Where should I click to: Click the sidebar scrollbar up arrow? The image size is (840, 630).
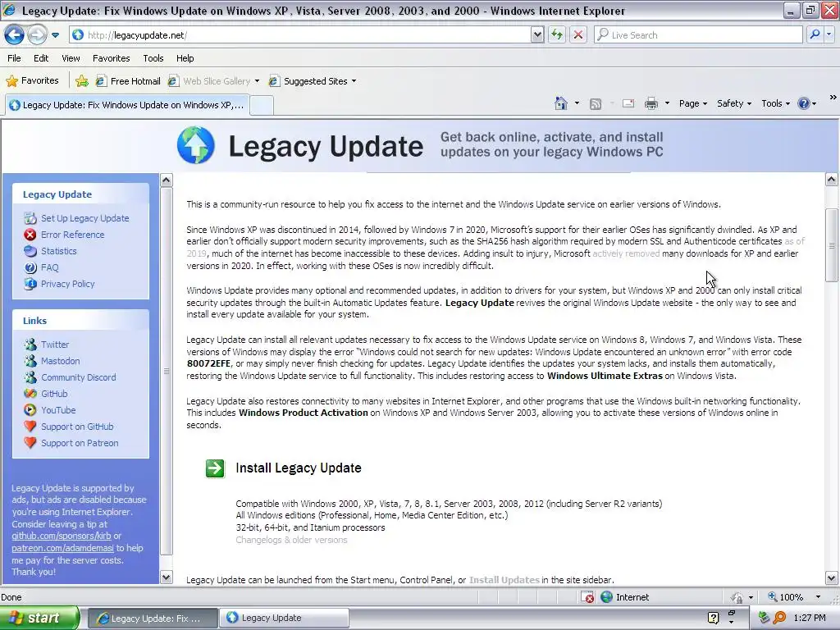coord(166,180)
